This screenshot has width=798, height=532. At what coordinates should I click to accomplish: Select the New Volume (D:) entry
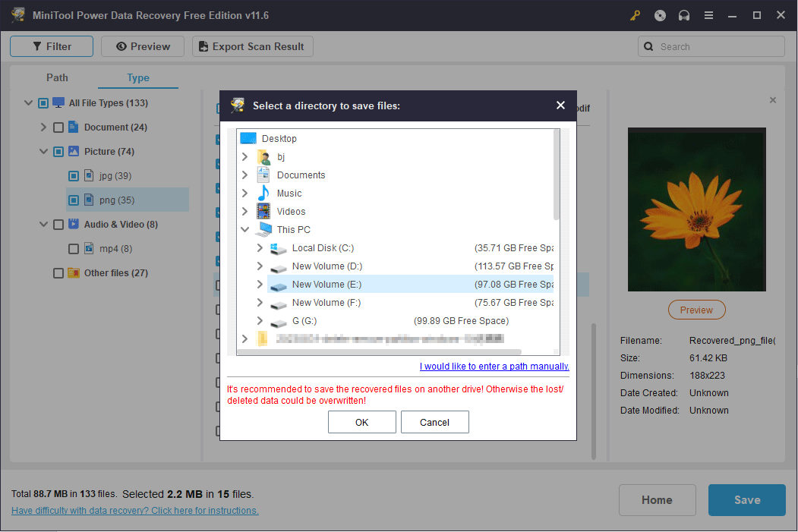[326, 266]
